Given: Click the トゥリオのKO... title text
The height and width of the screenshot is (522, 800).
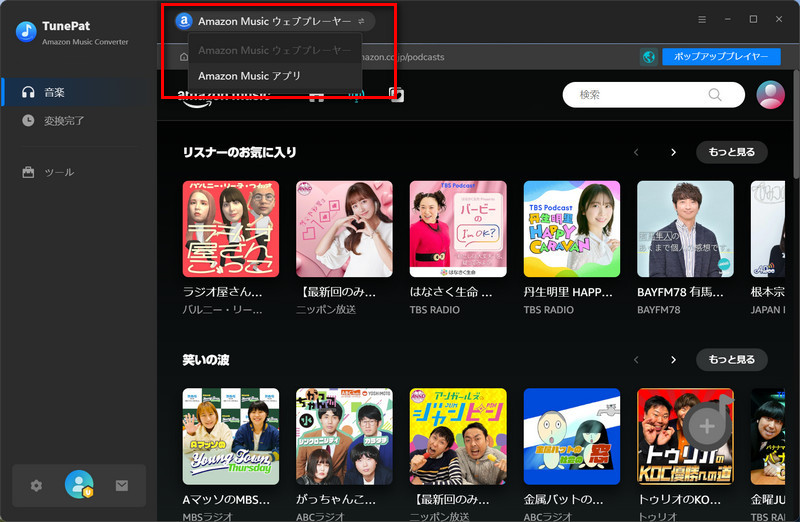Looking at the screenshot, I should [679, 500].
